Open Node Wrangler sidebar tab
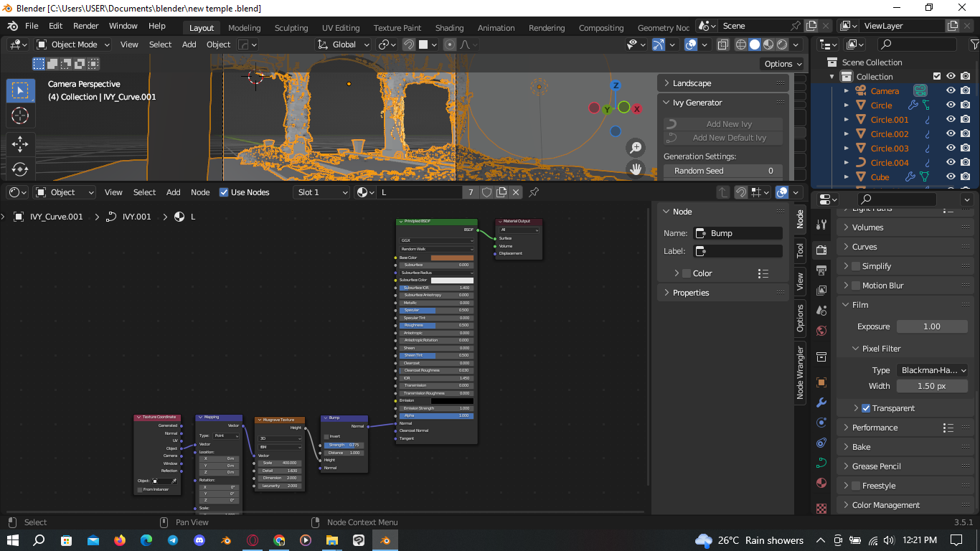Image resolution: width=980 pixels, height=551 pixels. tap(800, 372)
